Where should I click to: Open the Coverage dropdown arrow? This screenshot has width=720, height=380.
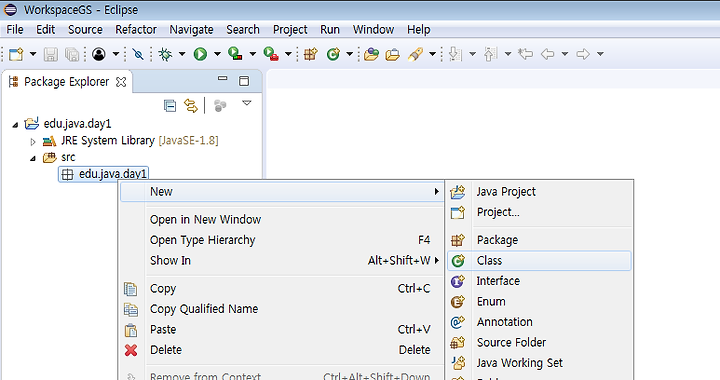tap(253, 54)
